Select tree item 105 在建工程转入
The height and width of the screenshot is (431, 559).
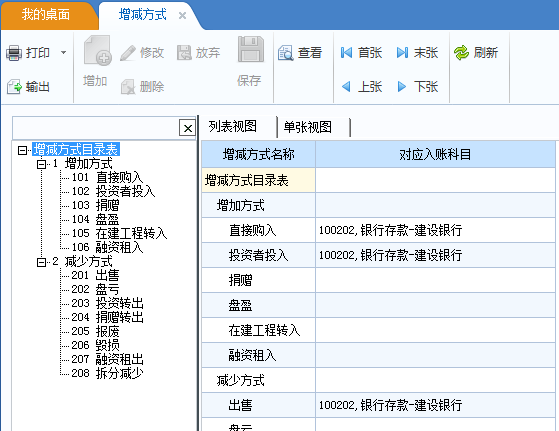[x=119, y=233]
